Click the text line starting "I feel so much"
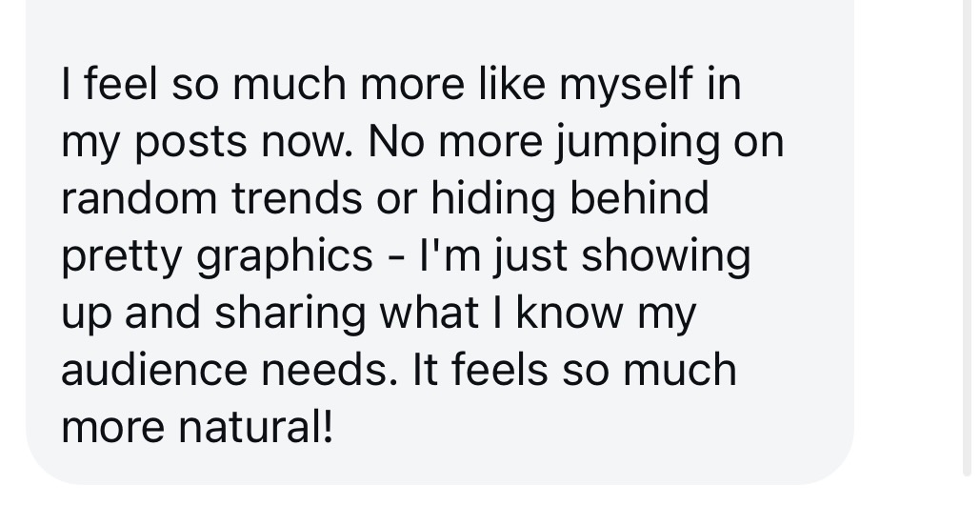Screen dimensions: 980x506 tap(401, 85)
